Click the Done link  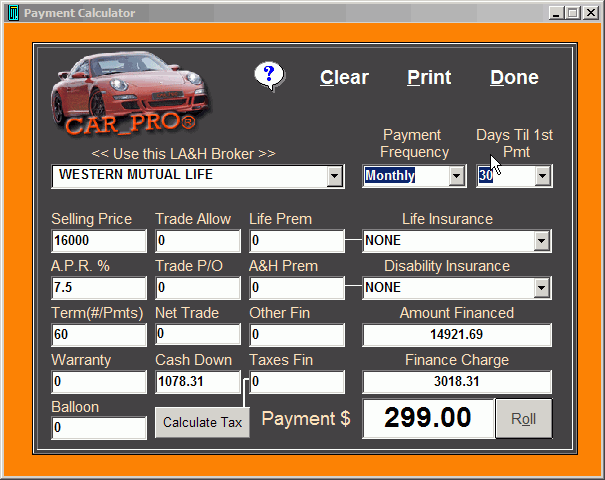514,78
